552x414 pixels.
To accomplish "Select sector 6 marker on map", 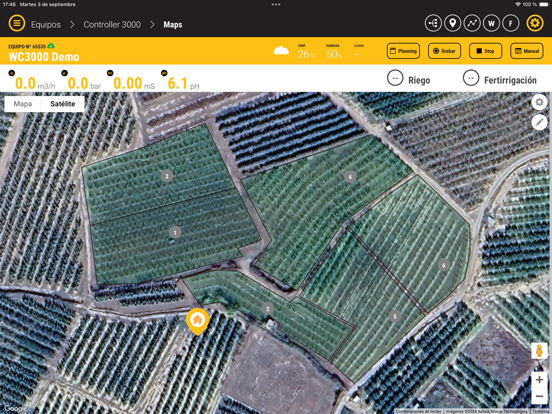I will click(444, 265).
